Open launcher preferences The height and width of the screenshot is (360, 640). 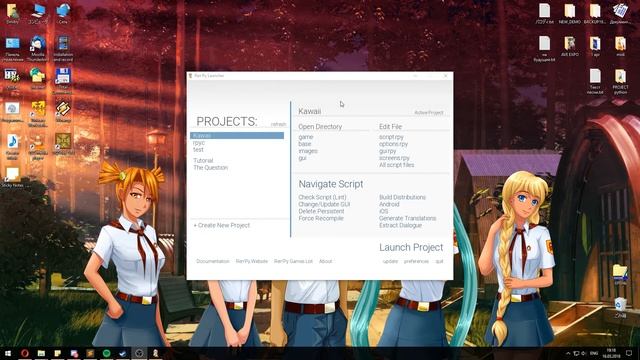coord(416,261)
